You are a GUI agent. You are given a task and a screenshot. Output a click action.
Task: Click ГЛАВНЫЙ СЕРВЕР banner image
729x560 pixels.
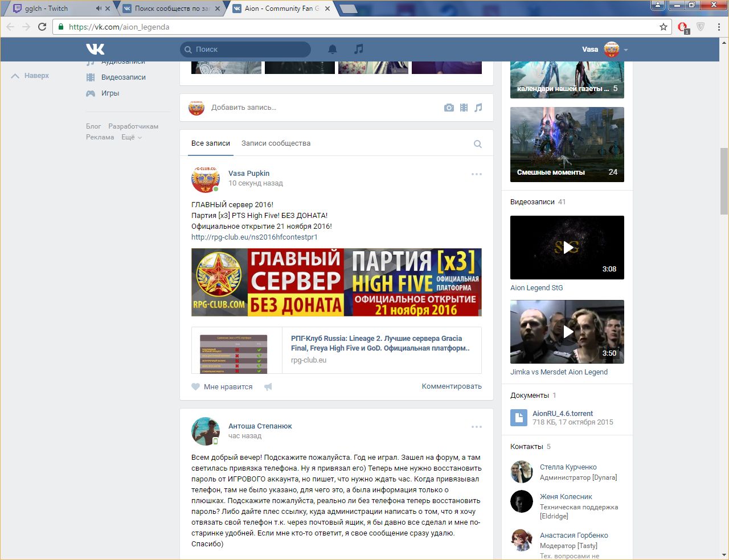[x=337, y=282]
